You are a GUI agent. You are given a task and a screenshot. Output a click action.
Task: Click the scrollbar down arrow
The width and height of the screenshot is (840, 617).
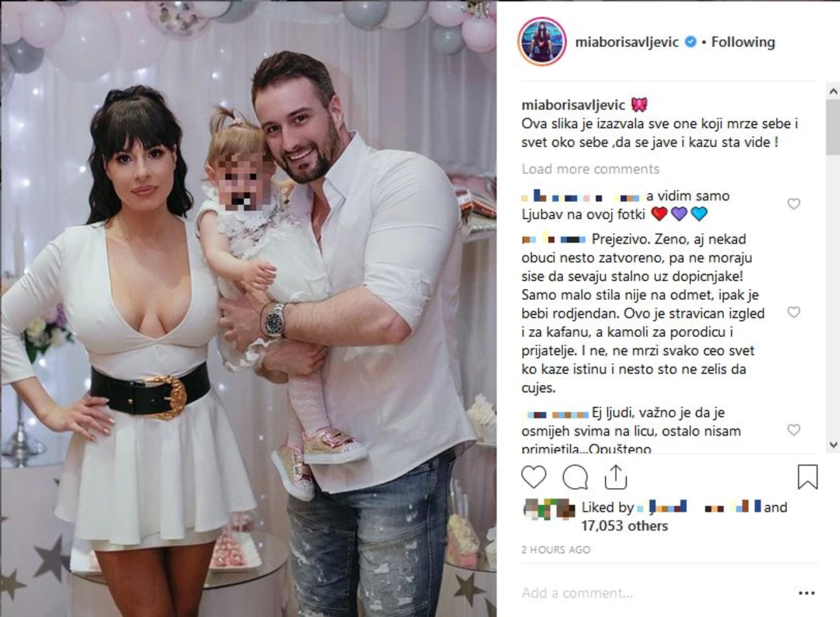pos(832,445)
